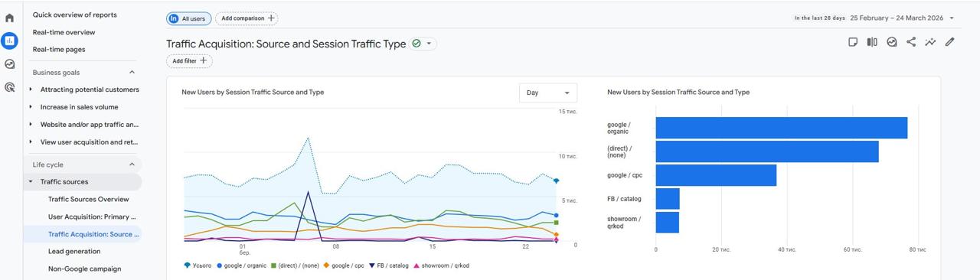This screenshot has width=980, height=280.
Task: Click the All users segment chip
Action: (189, 18)
